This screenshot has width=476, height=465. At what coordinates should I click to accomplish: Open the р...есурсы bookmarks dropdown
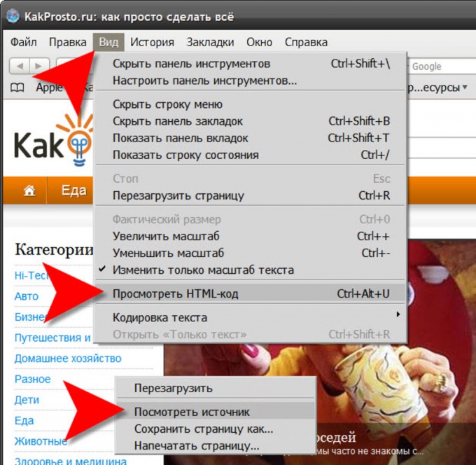click(x=437, y=88)
